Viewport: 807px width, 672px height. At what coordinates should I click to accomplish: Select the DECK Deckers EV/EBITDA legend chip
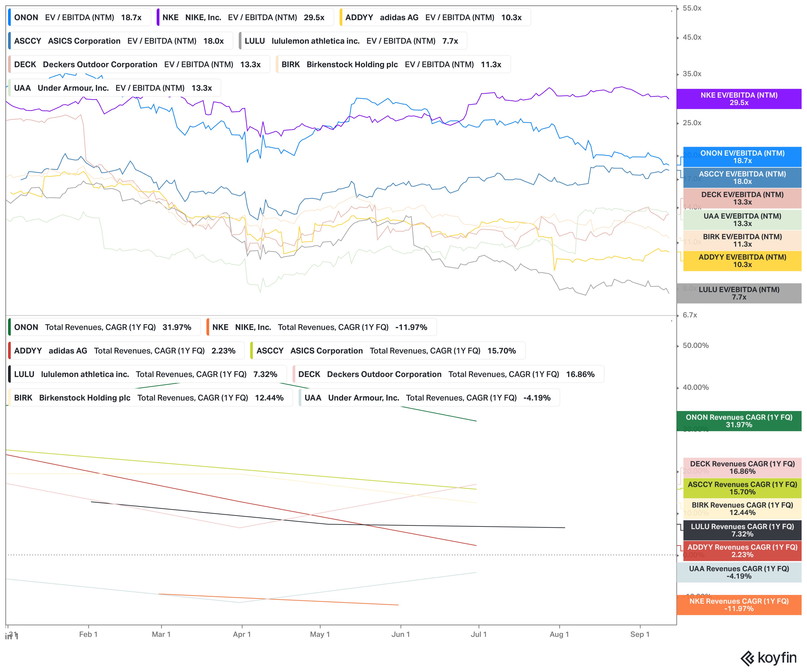[139, 65]
